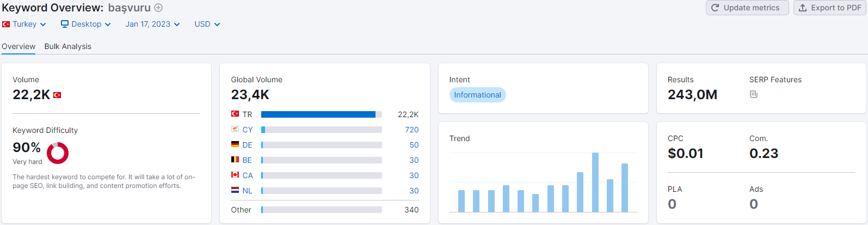
Task: Click the PLA value 0
Action: pos(672,204)
